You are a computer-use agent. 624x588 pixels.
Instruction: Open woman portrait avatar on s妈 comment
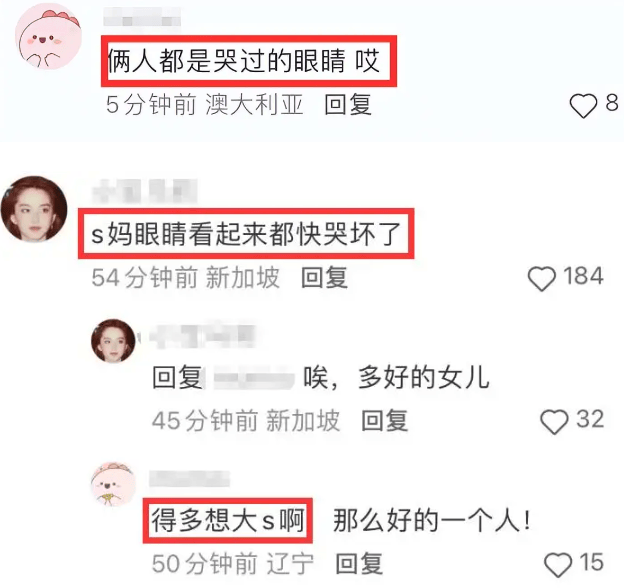34,209
